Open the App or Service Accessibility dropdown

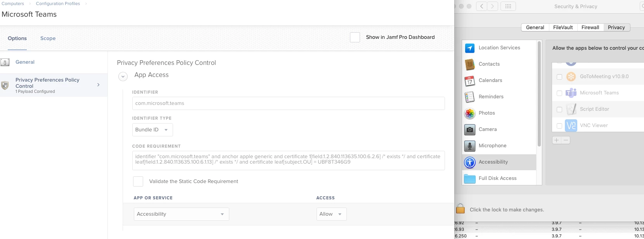click(182, 214)
